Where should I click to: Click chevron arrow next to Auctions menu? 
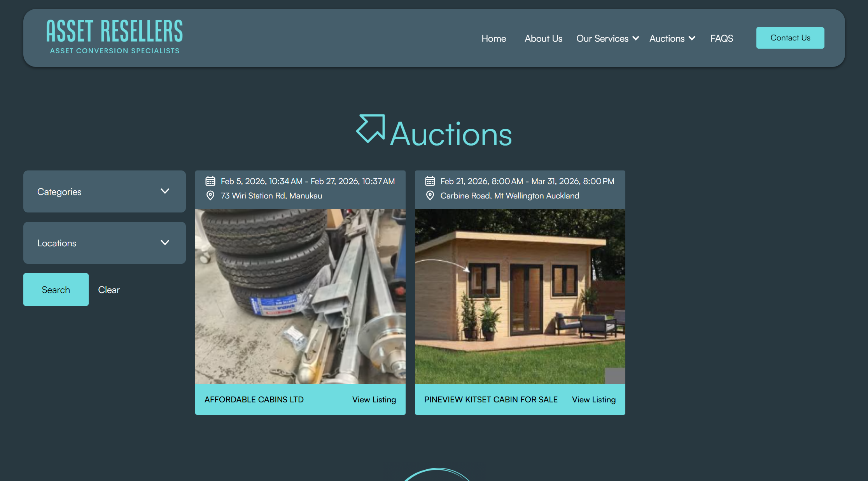coord(692,38)
